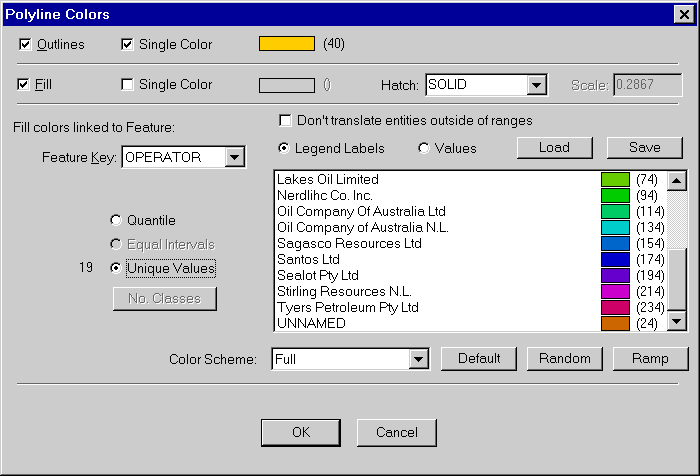700x476 pixels.
Task: Click the legend list scroll down arrow
Action: tap(677, 321)
